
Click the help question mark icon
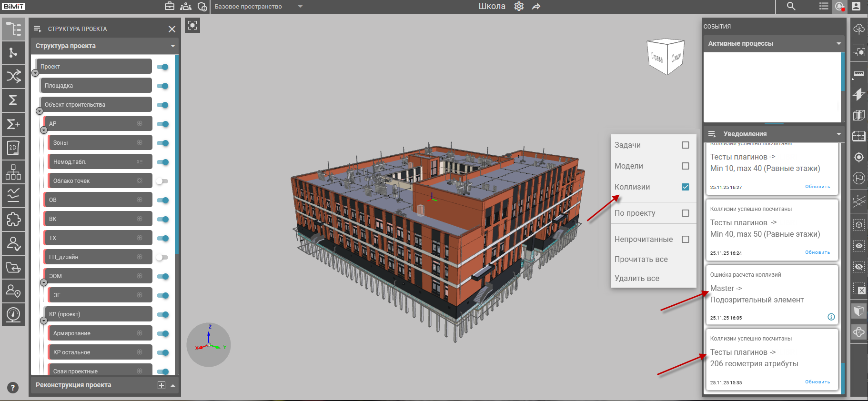click(x=13, y=388)
